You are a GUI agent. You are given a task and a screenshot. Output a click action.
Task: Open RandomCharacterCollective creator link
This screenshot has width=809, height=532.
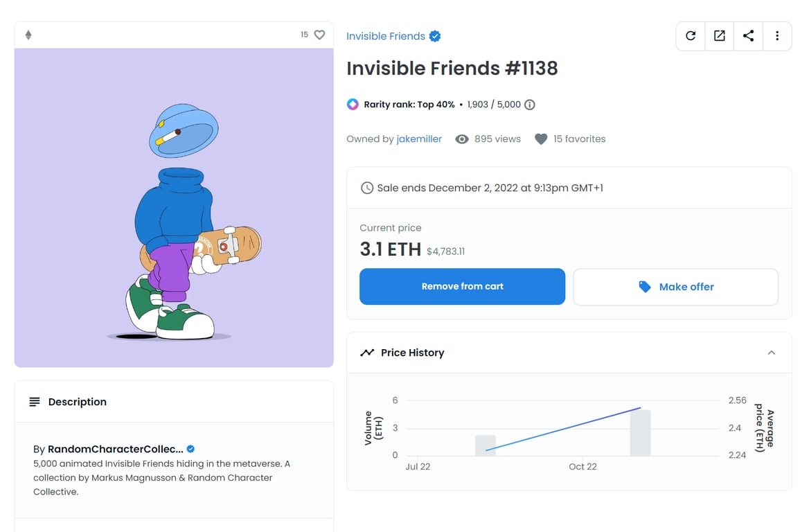(115, 449)
